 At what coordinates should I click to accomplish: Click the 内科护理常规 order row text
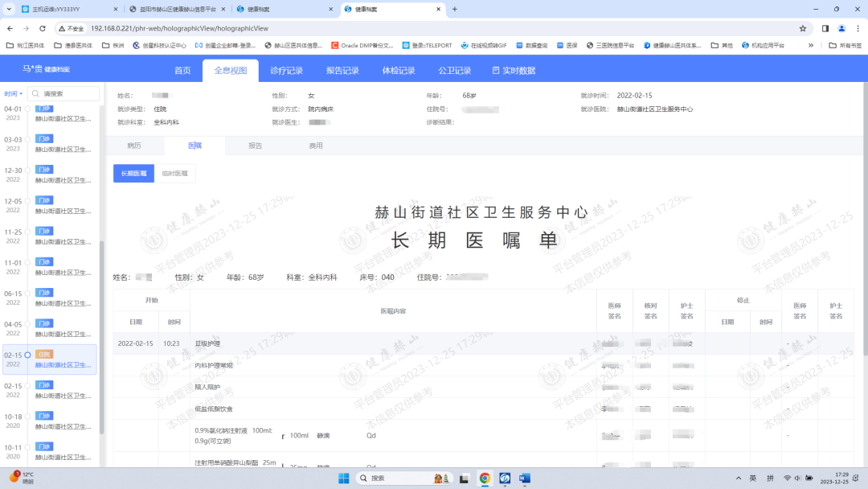215,365
